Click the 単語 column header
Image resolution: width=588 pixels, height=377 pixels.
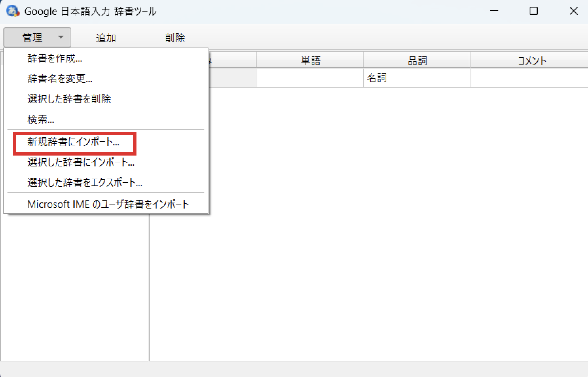point(310,60)
